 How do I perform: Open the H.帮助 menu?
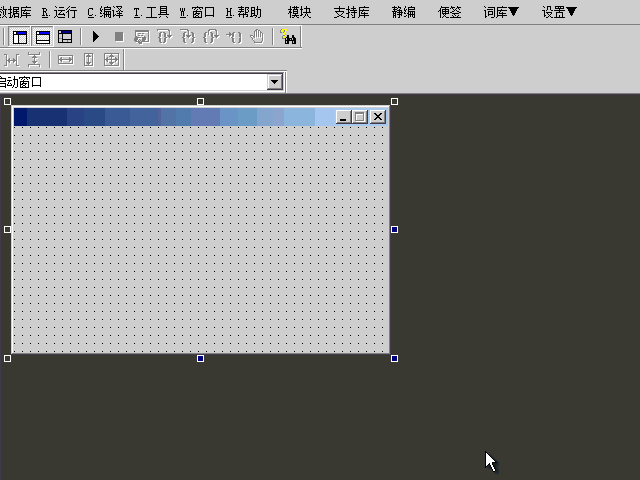(243, 12)
